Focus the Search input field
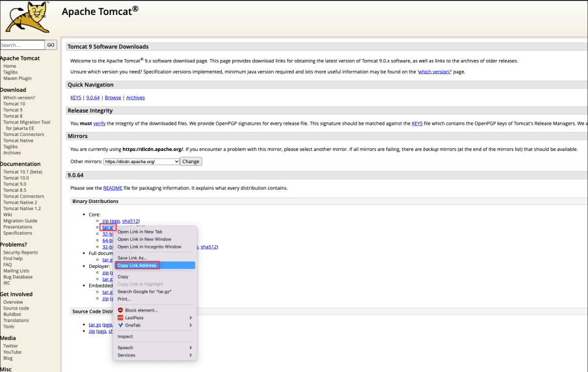 coord(22,45)
